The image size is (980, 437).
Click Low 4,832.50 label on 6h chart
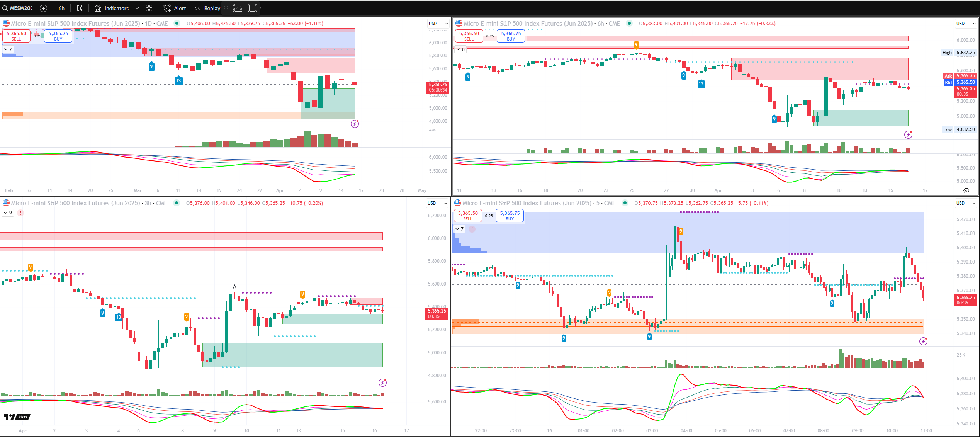959,129
